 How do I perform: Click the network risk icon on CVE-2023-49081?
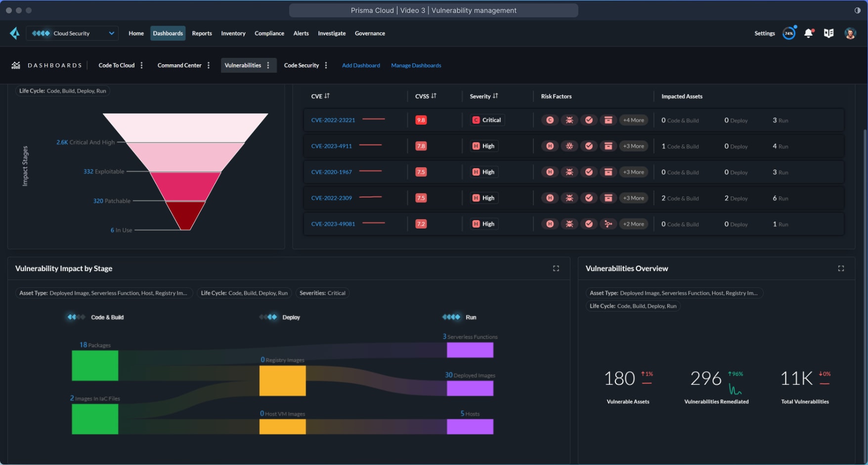[608, 224]
